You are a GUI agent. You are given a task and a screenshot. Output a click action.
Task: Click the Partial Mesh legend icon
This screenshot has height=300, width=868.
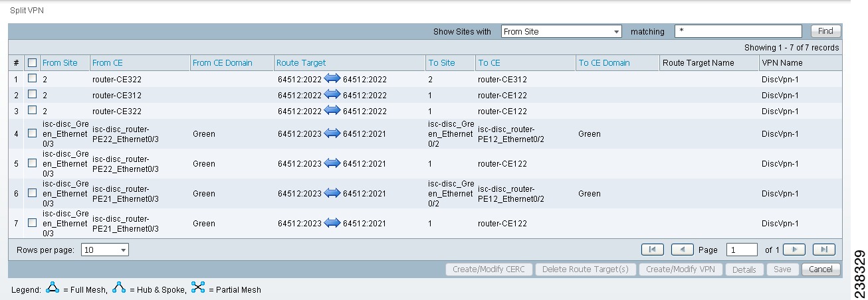tap(198, 289)
